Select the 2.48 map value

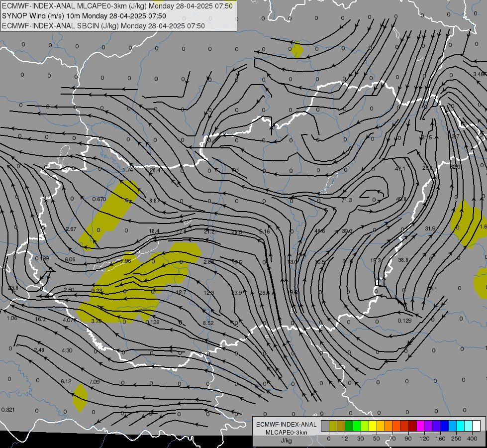click(x=39, y=350)
